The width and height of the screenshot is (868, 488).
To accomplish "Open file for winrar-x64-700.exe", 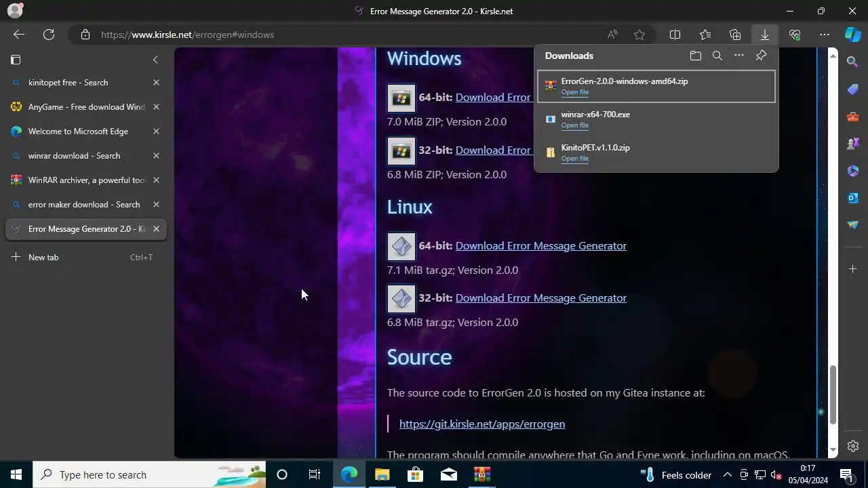I will 574,125.
